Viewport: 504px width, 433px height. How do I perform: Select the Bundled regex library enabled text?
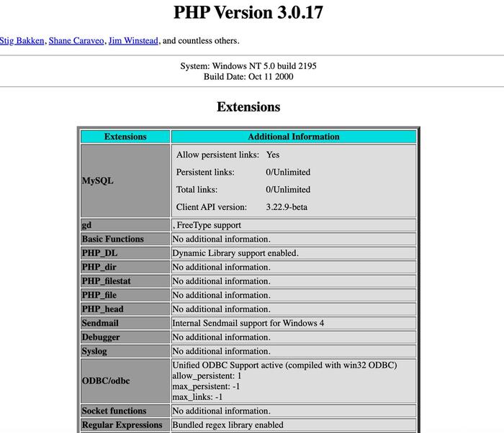coord(228,425)
